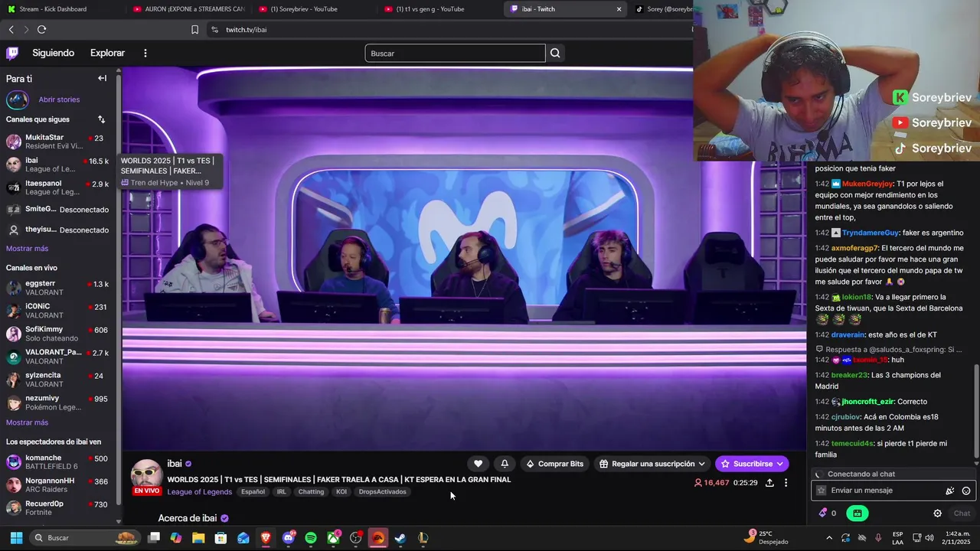Click the bookmark icon in the address bar
980x551 pixels.
click(x=194, y=29)
